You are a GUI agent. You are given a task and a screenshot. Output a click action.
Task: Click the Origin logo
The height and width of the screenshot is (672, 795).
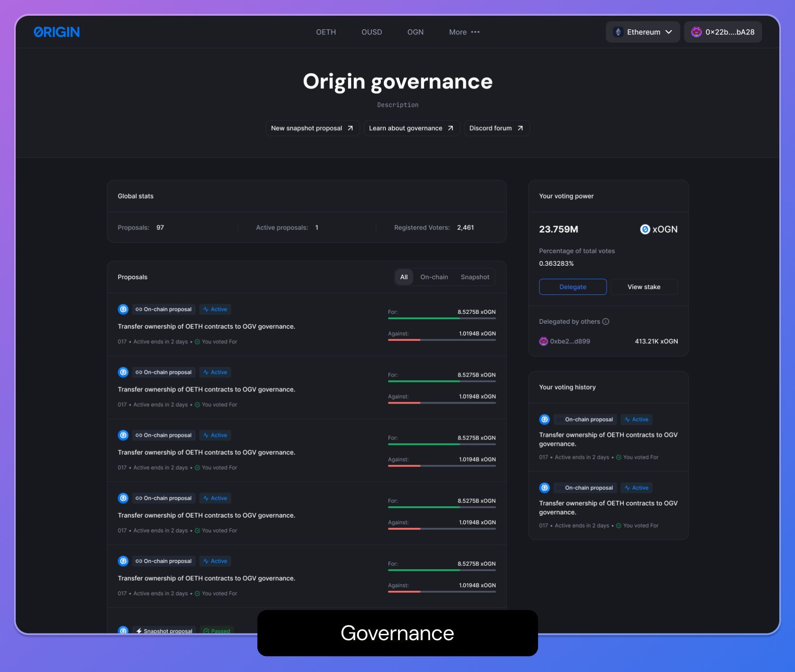[x=57, y=32]
